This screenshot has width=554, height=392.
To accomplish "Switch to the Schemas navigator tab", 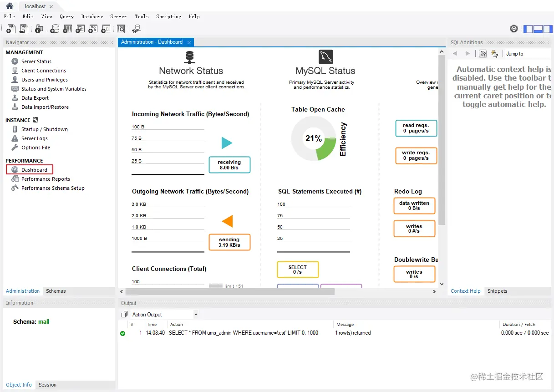I will tap(56, 291).
